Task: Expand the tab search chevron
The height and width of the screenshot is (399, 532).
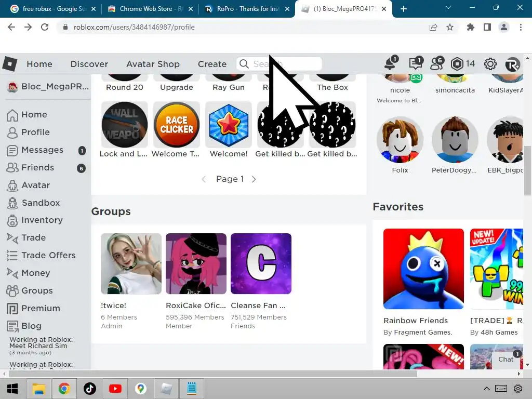Action: 448,7
